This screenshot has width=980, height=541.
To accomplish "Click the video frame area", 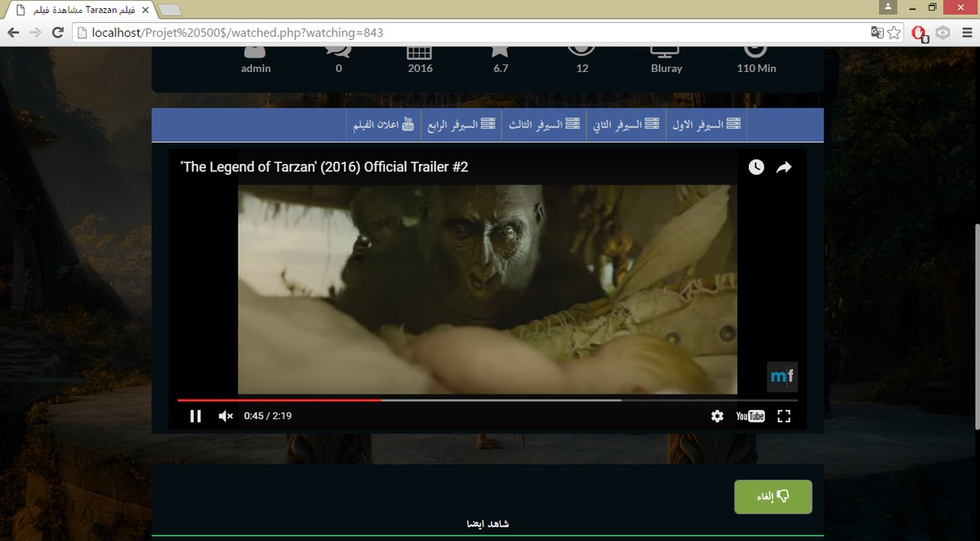I will pyautogui.click(x=488, y=289).
